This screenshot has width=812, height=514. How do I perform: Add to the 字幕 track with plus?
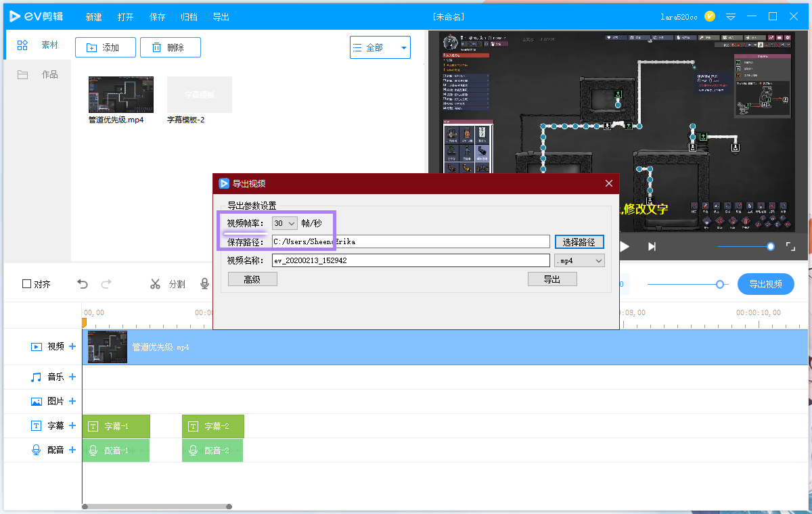72,425
